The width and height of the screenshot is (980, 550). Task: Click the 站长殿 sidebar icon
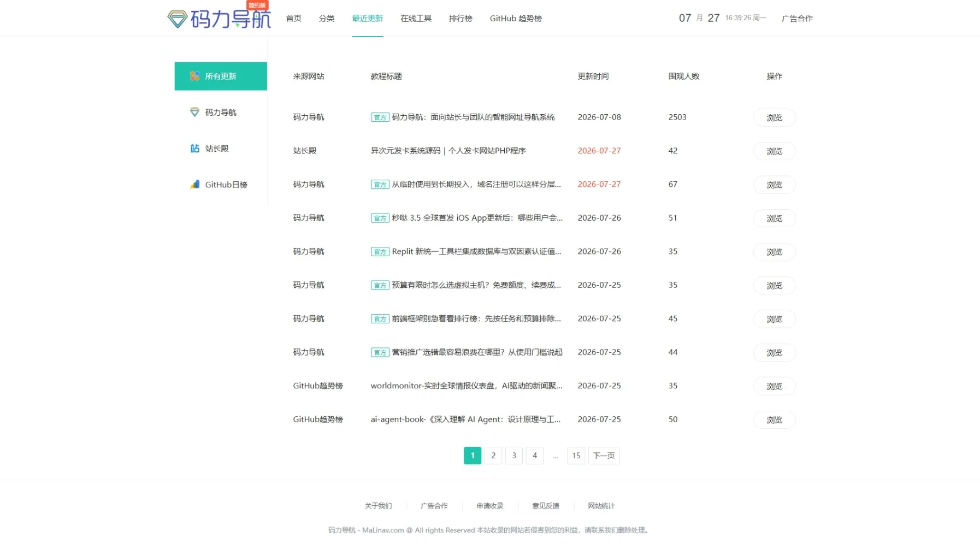pos(194,148)
